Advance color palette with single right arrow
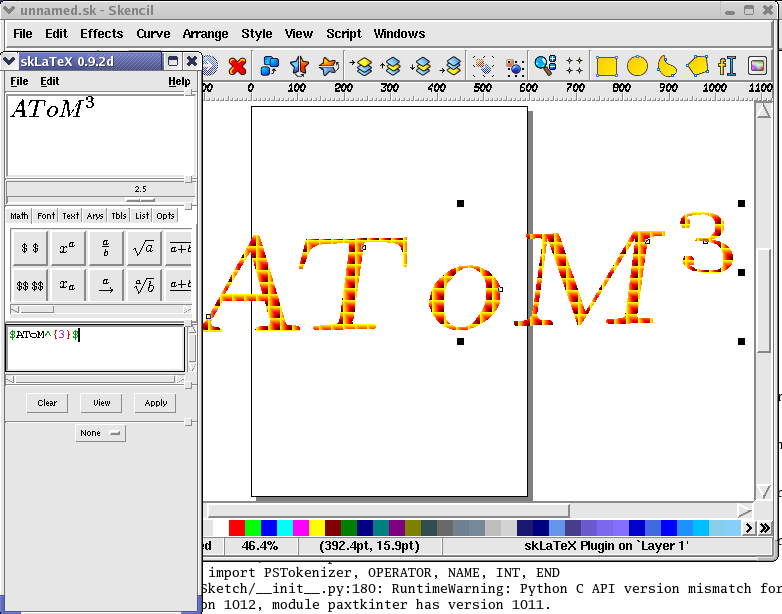The width and height of the screenshot is (782, 614). [x=749, y=528]
